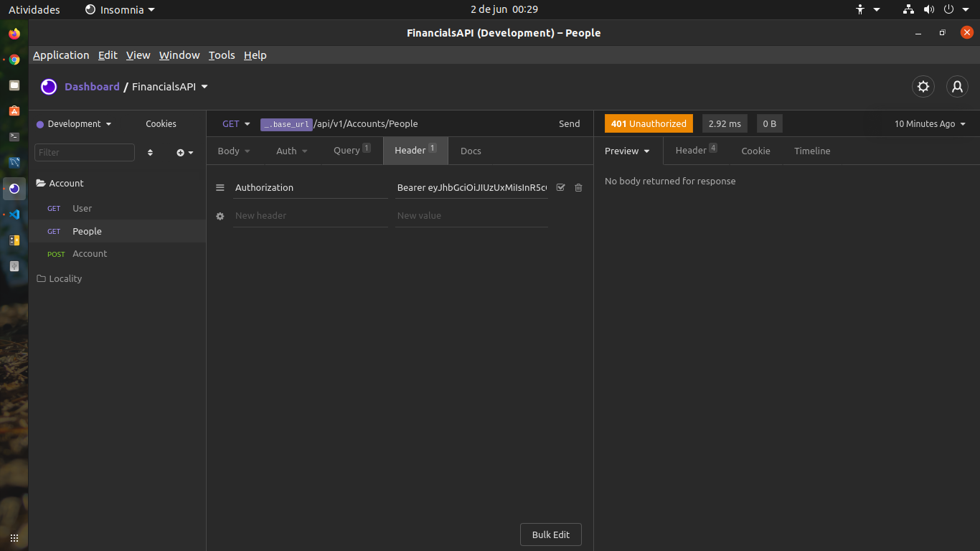This screenshot has height=551, width=980.
Task: Delete the Authorization header with trash icon
Action: pyautogui.click(x=579, y=187)
